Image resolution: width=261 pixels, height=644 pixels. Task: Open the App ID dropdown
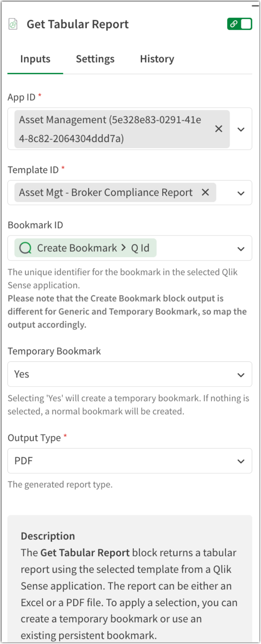(241, 129)
